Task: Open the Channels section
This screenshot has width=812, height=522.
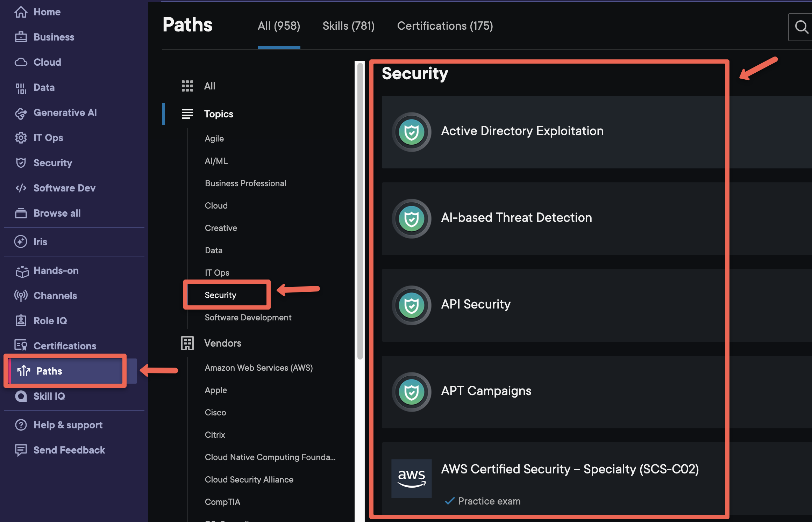Action: point(55,295)
